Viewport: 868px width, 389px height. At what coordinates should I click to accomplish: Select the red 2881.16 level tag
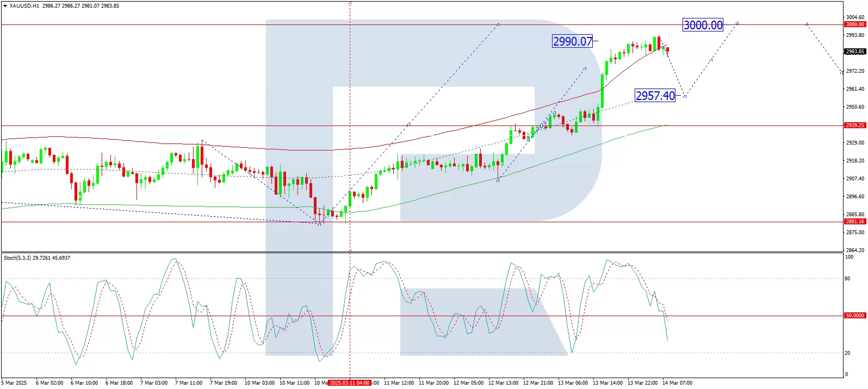[x=854, y=222]
